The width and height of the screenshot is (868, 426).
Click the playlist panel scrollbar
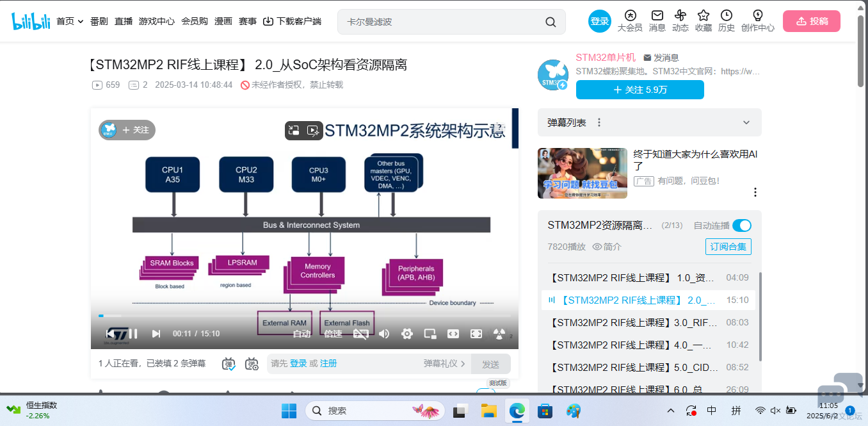pos(760,316)
